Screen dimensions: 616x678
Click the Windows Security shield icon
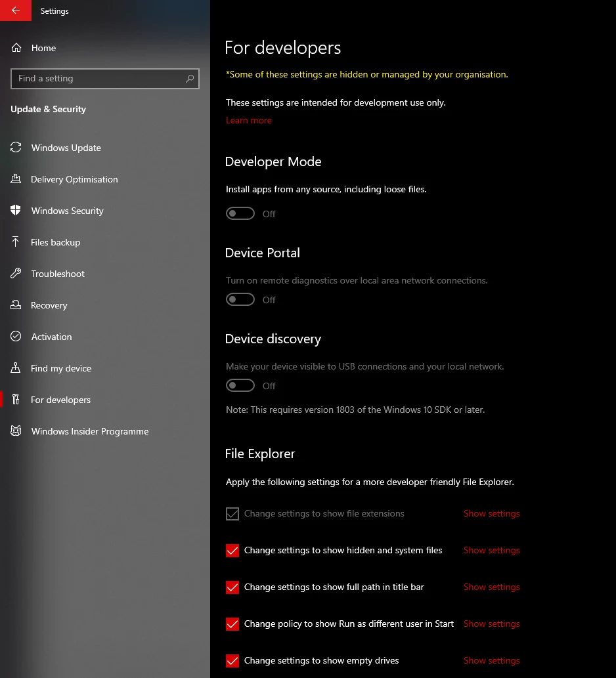point(16,210)
